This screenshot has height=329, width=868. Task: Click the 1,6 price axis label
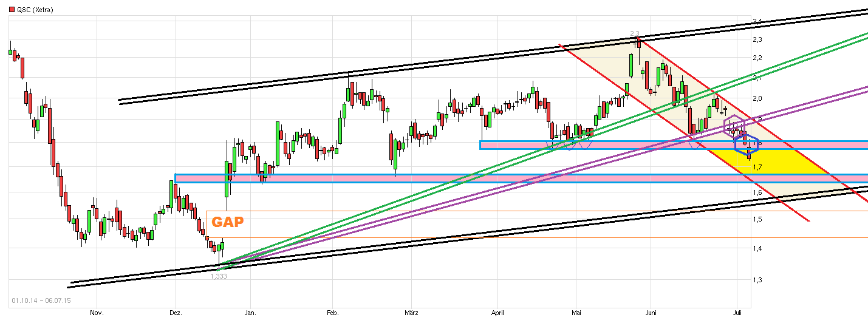coord(757,192)
